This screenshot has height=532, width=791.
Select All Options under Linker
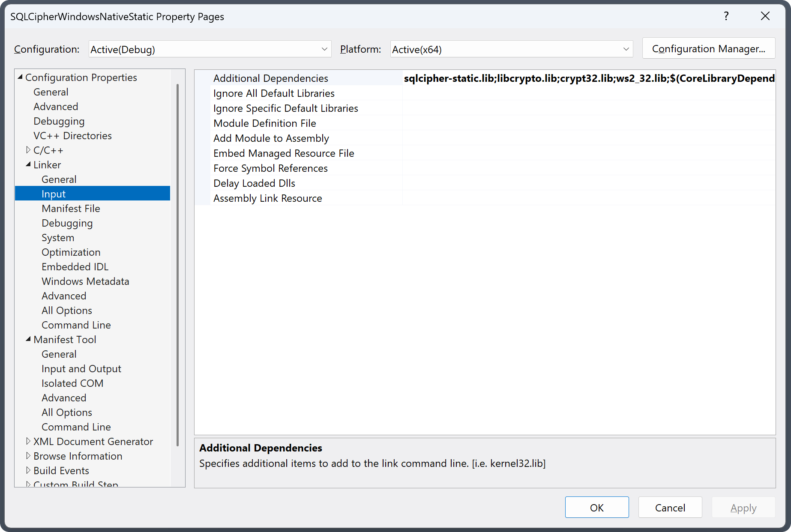(x=67, y=311)
